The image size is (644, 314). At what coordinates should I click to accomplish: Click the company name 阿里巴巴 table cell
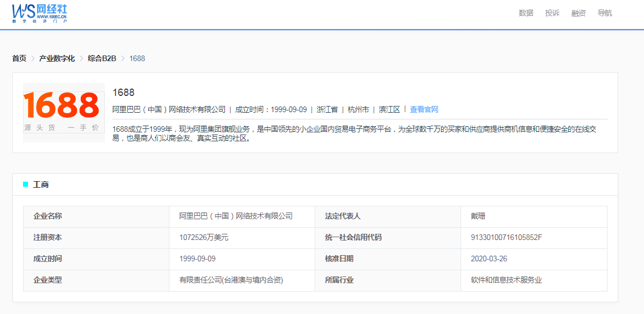tap(236, 216)
